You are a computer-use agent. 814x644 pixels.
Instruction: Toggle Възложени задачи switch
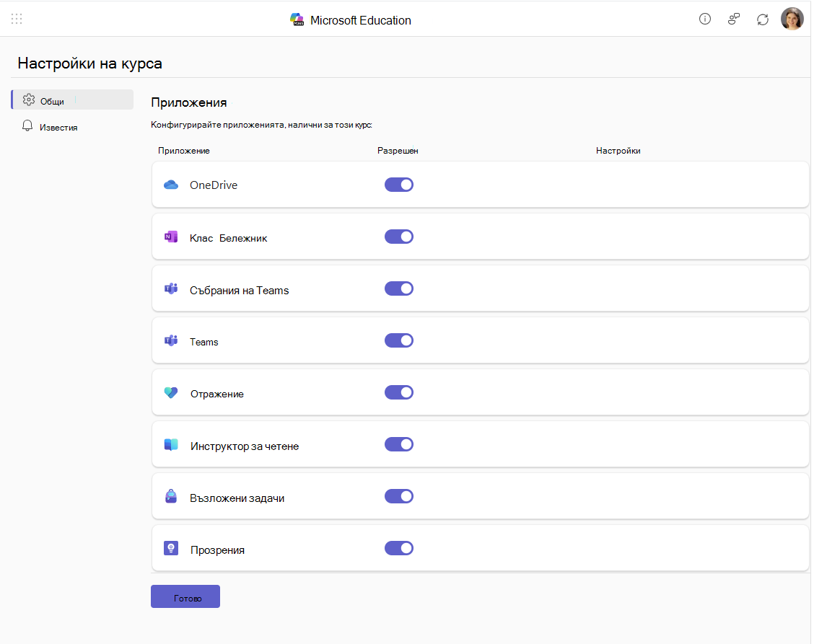point(398,496)
